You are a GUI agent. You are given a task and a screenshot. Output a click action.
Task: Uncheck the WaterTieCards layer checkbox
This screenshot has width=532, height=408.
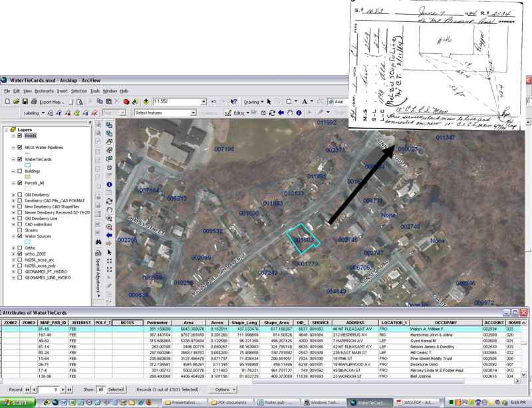coord(21,159)
